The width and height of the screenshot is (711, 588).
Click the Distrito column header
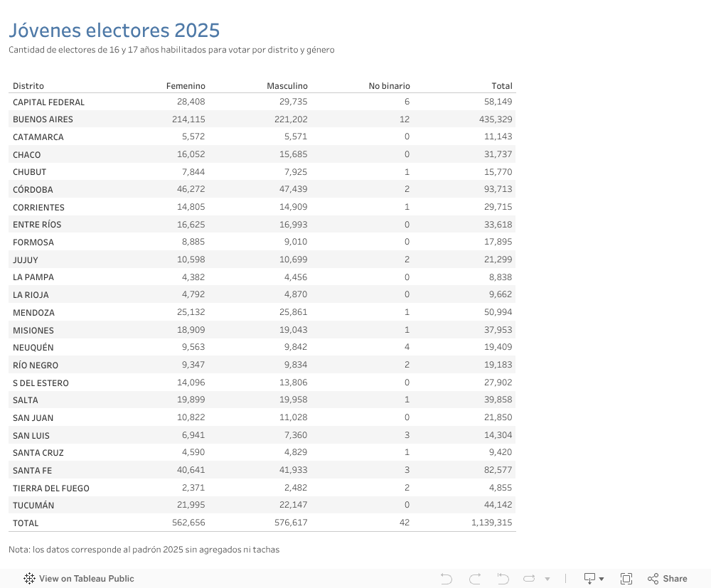pos(28,85)
